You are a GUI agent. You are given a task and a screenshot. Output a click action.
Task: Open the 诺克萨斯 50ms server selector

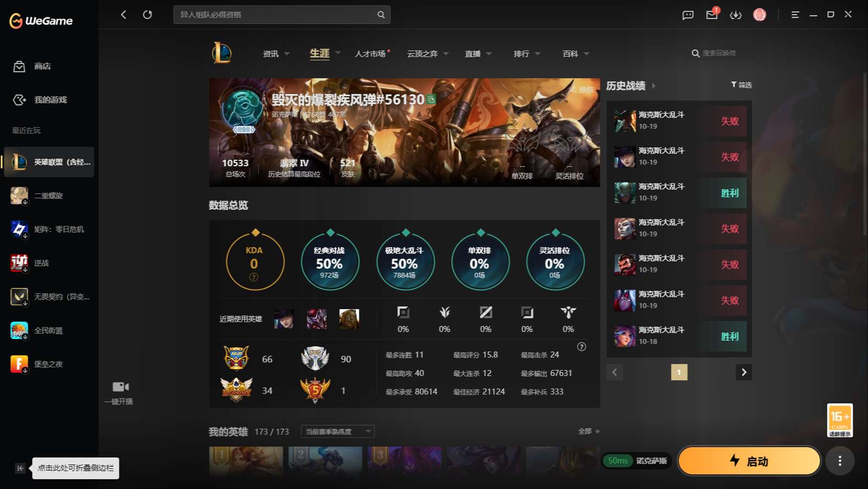[636, 461]
